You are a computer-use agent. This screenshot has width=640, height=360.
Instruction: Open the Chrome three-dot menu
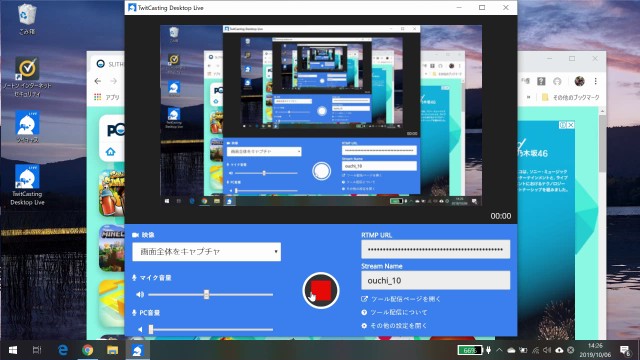[596, 81]
